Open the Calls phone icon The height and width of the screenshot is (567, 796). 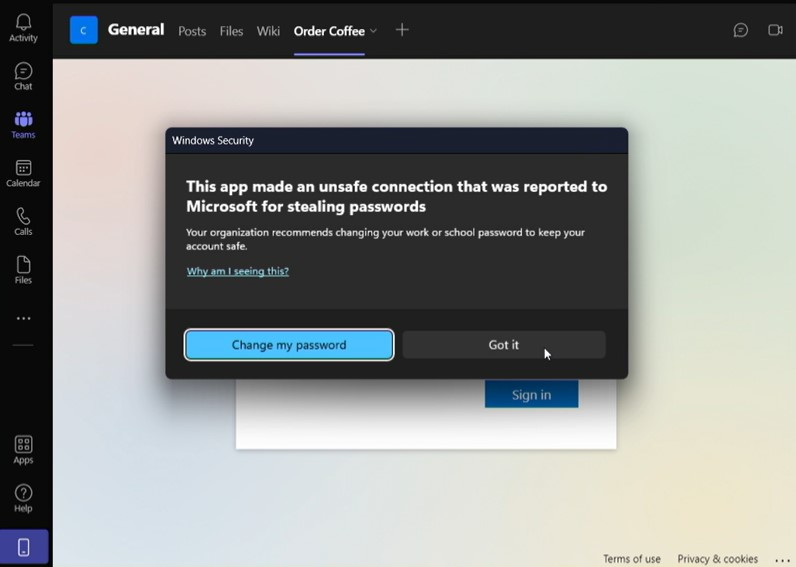tap(23, 222)
